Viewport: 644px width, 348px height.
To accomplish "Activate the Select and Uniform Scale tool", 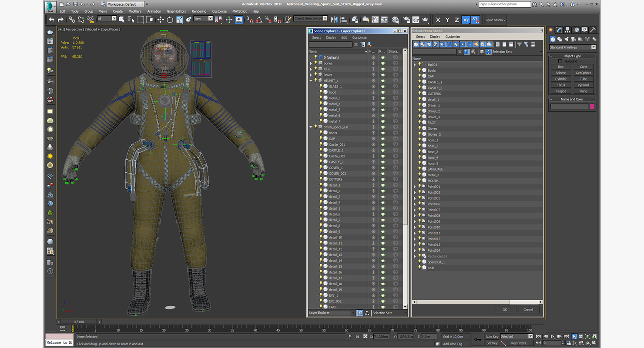I will click(x=180, y=20).
